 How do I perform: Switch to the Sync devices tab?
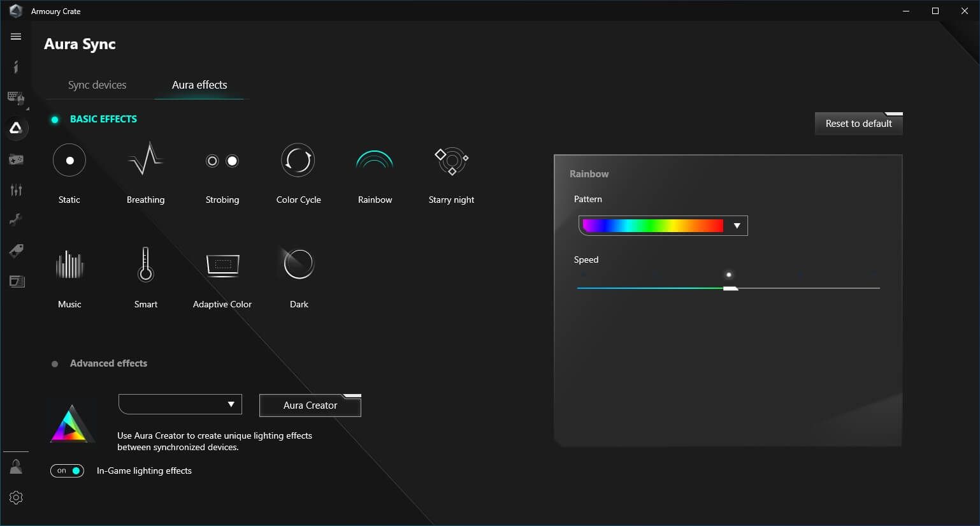pyautogui.click(x=97, y=85)
